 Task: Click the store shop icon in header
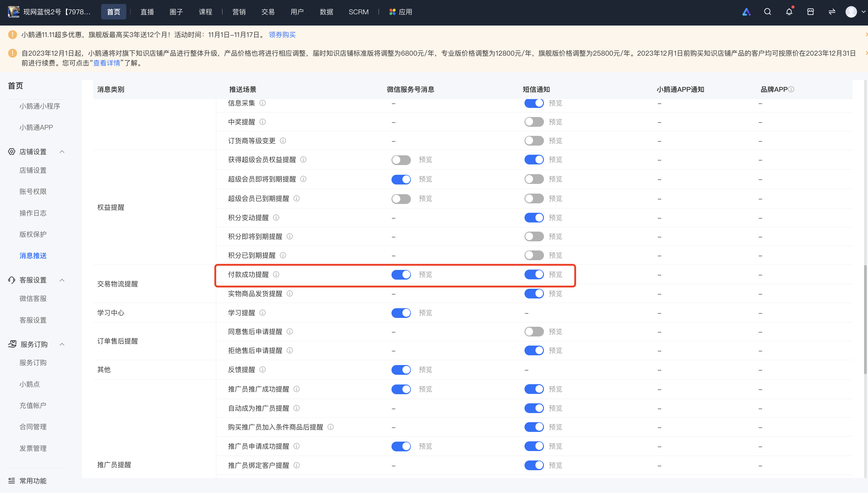click(811, 12)
